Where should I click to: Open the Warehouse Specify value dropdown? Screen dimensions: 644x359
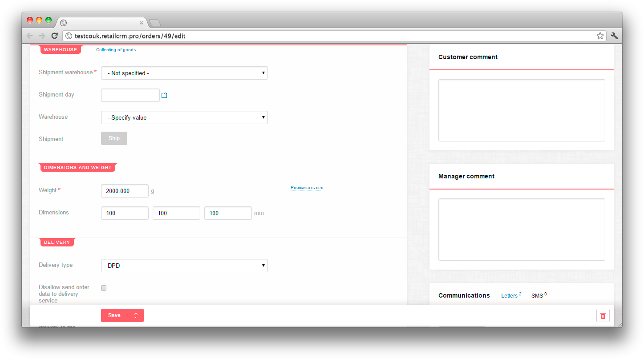point(184,117)
